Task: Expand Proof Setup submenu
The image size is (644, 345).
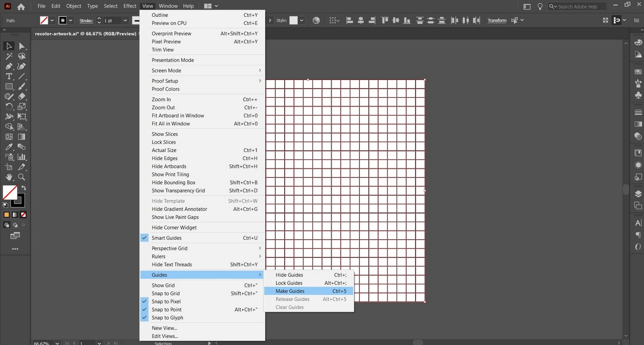Action: point(202,81)
